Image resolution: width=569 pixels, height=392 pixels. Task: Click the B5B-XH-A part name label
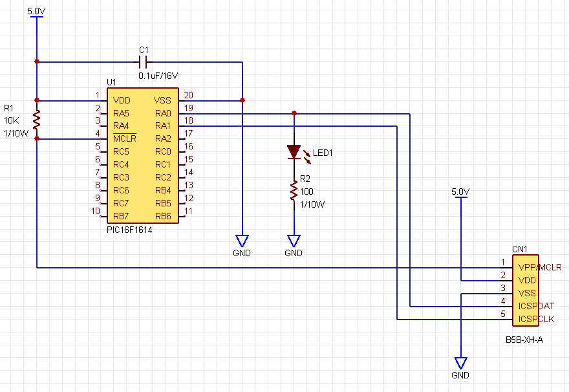point(524,339)
